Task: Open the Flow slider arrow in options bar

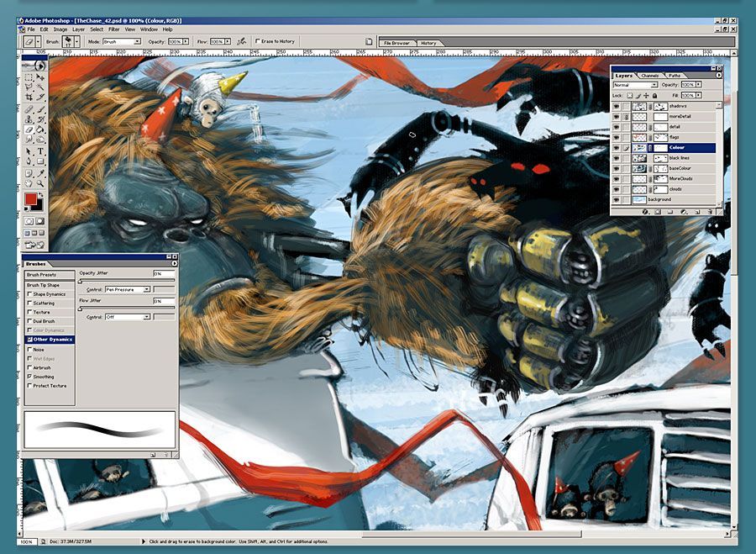Action: (x=228, y=42)
